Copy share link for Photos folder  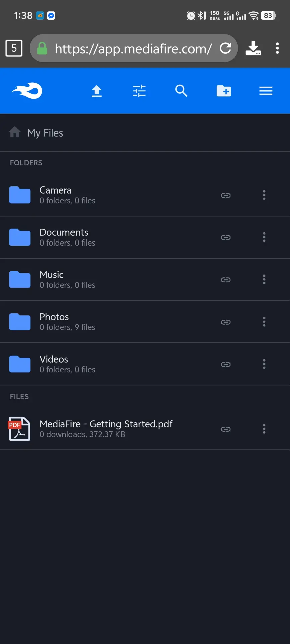pos(226,322)
